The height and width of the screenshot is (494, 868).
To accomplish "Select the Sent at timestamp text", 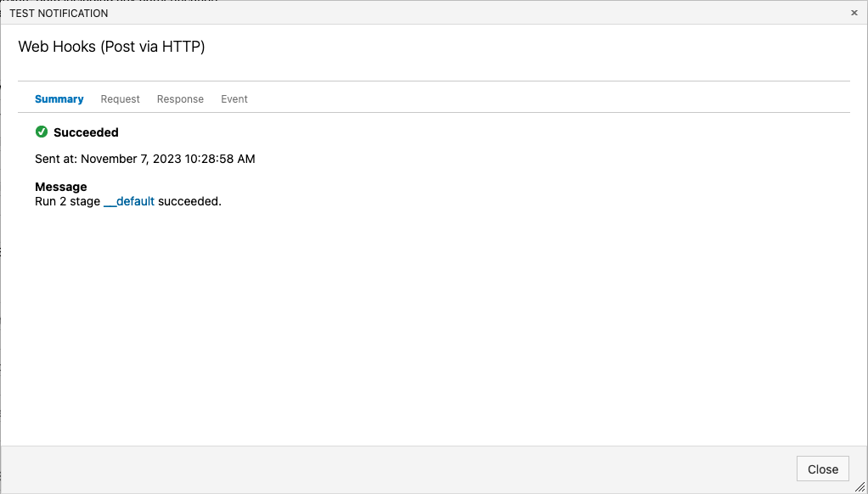I will (x=145, y=159).
